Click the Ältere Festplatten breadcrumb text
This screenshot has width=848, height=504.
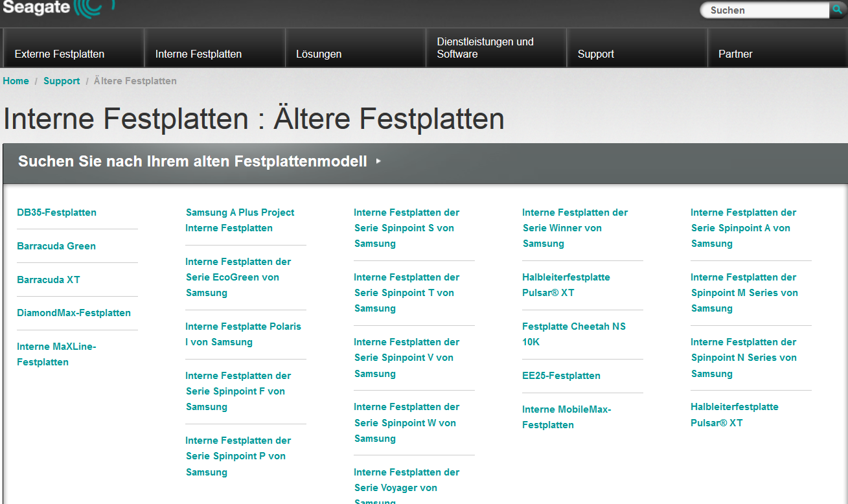point(135,81)
